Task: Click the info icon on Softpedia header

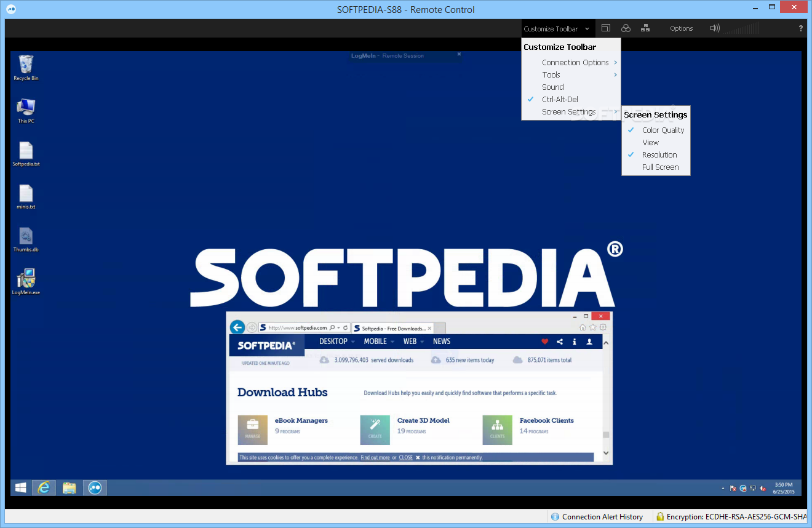Action: pos(575,342)
